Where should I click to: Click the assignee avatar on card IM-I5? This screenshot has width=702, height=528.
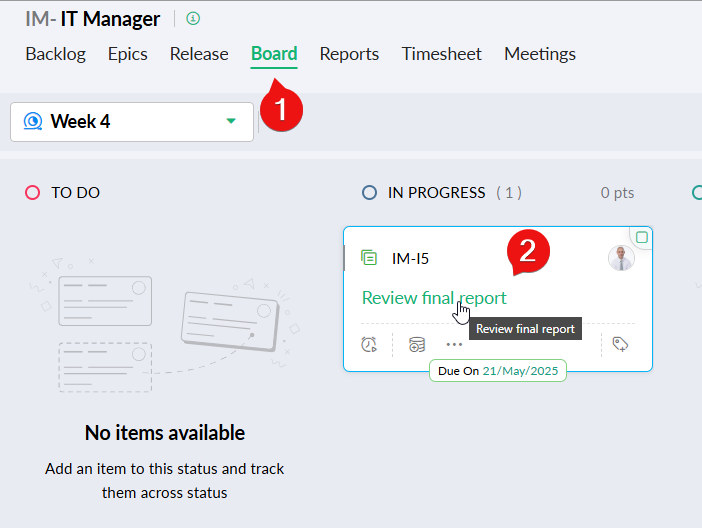[621, 258]
